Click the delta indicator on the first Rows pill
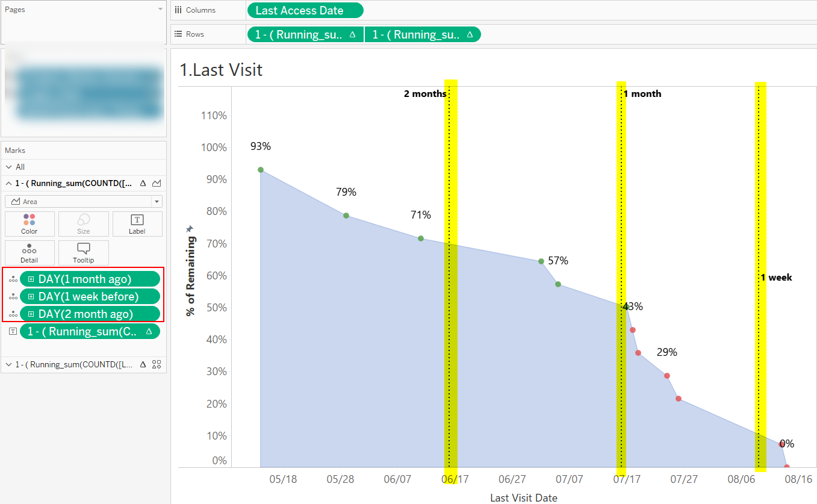This screenshot has height=504, width=817. point(352,34)
